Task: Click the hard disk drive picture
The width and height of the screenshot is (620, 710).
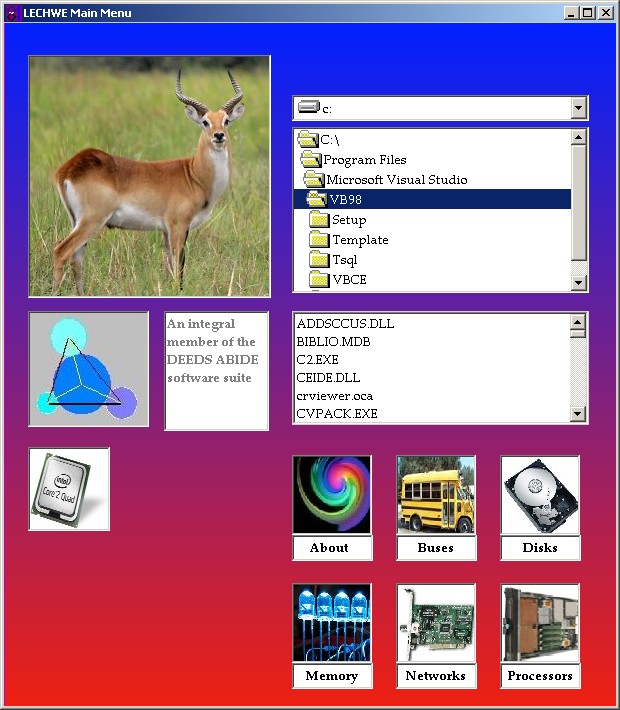Action: point(540,494)
